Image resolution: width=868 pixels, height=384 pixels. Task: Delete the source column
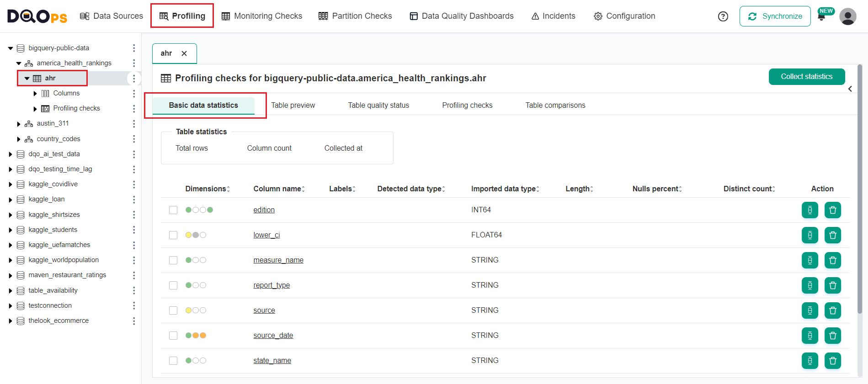[x=833, y=310]
